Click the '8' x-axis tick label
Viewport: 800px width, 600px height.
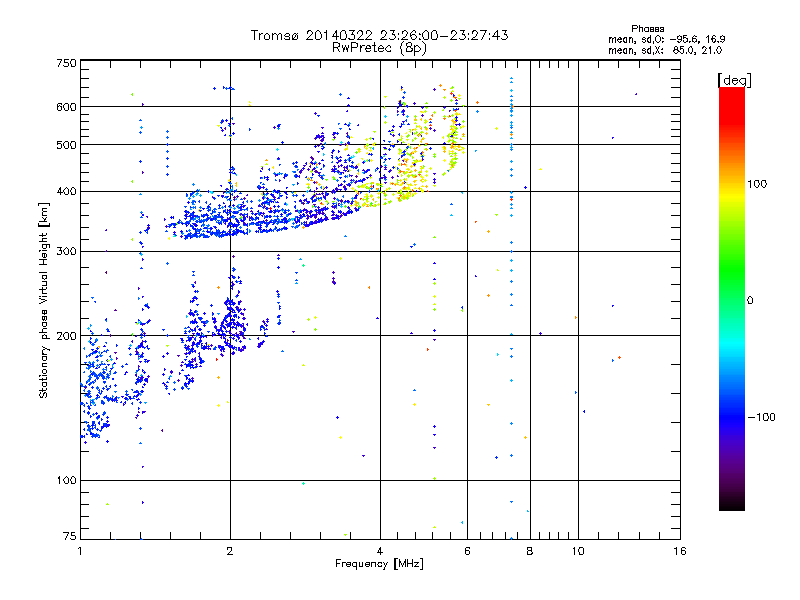click(x=530, y=551)
